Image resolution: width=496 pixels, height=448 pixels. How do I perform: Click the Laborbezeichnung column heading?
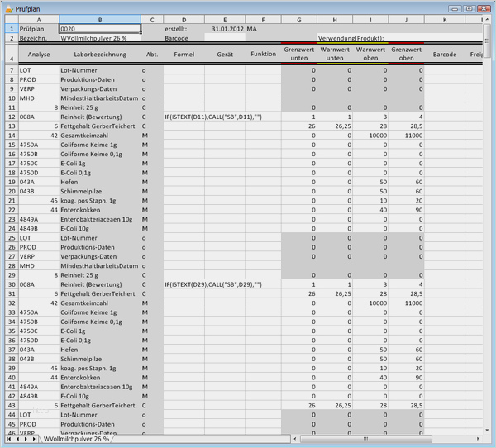pos(100,54)
